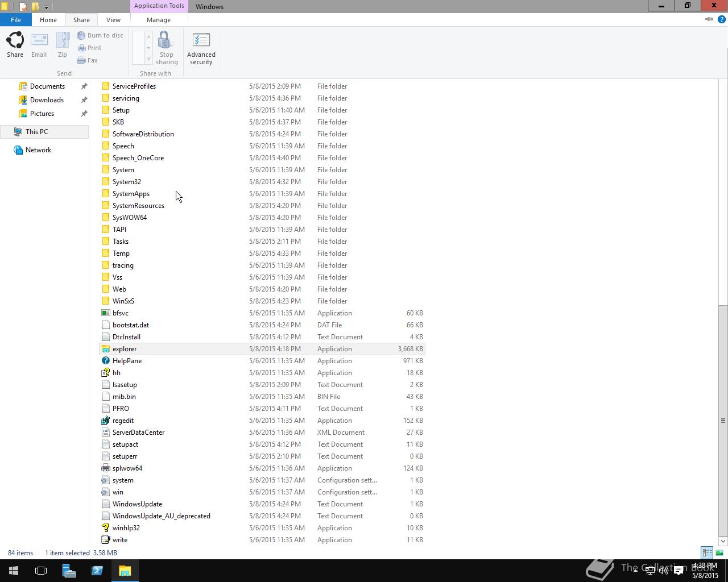Click the Print option in the ribbon
Image resolution: width=728 pixels, height=582 pixels.
[x=89, y=48]
